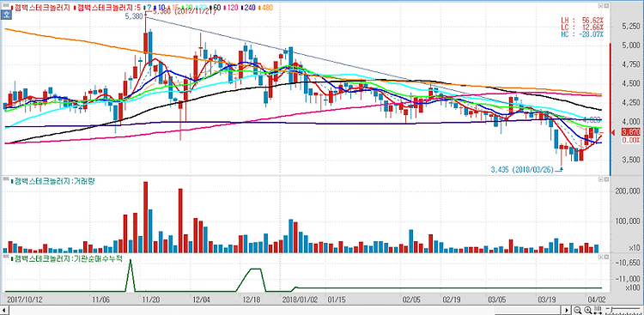This screenshot has height=315, width=644.
Task: Zoom in the chart with the plus magnifier
Action: (588, 310)
